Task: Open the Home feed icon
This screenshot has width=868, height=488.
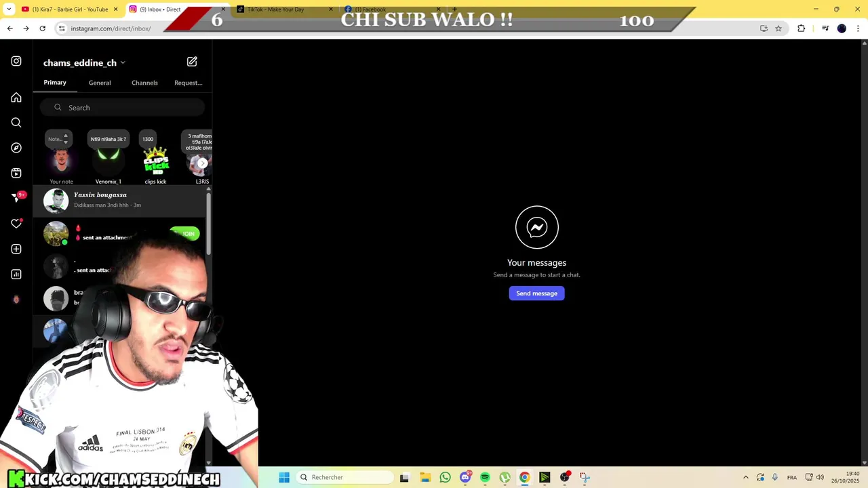Action: coord(16,98)
